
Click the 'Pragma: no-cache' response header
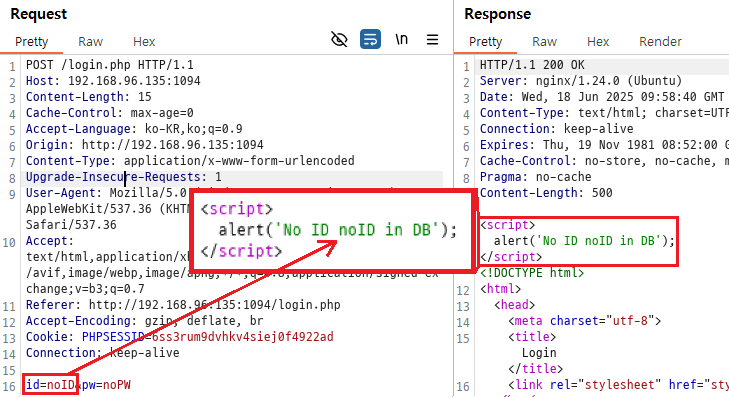[x=536, y=177]
